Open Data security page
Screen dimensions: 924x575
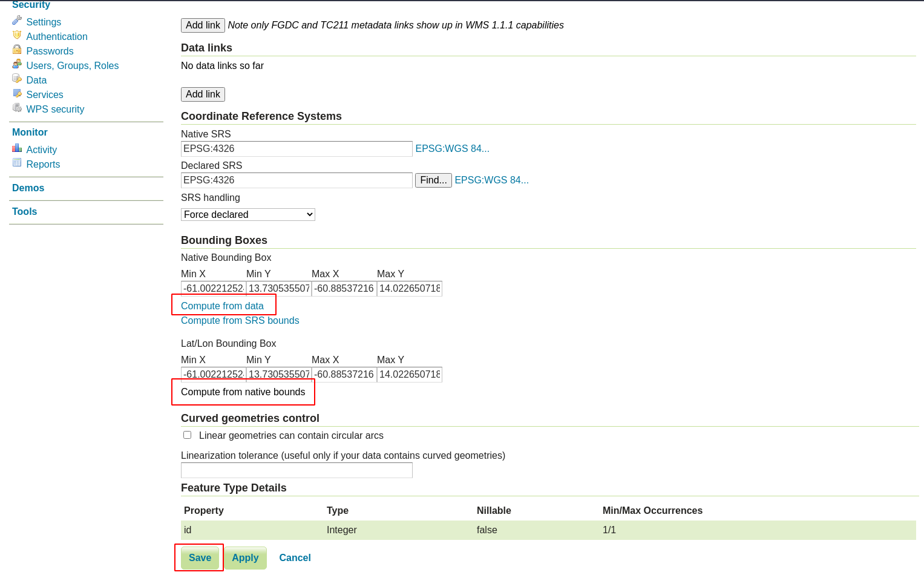point(36,80)
